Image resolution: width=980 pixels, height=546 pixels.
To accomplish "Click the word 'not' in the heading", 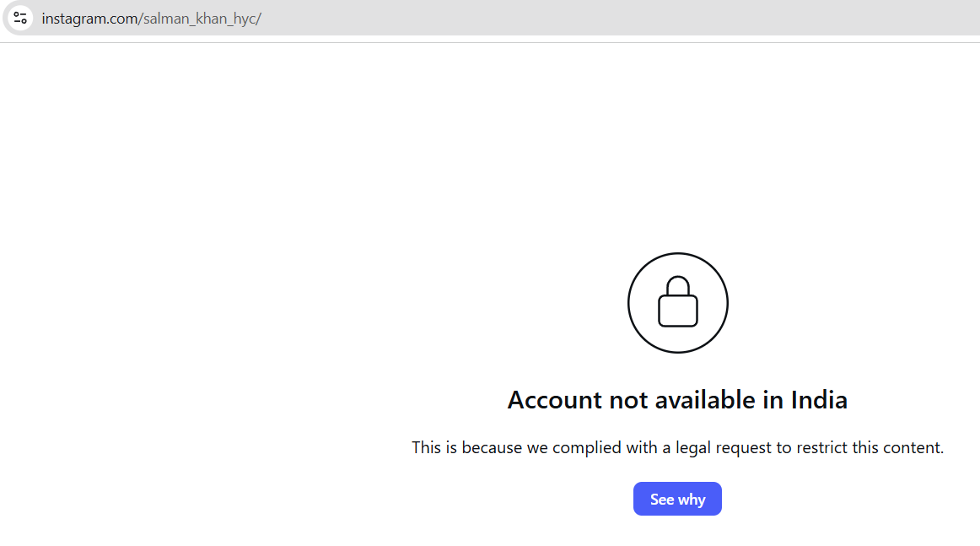I will pos(628,400).
